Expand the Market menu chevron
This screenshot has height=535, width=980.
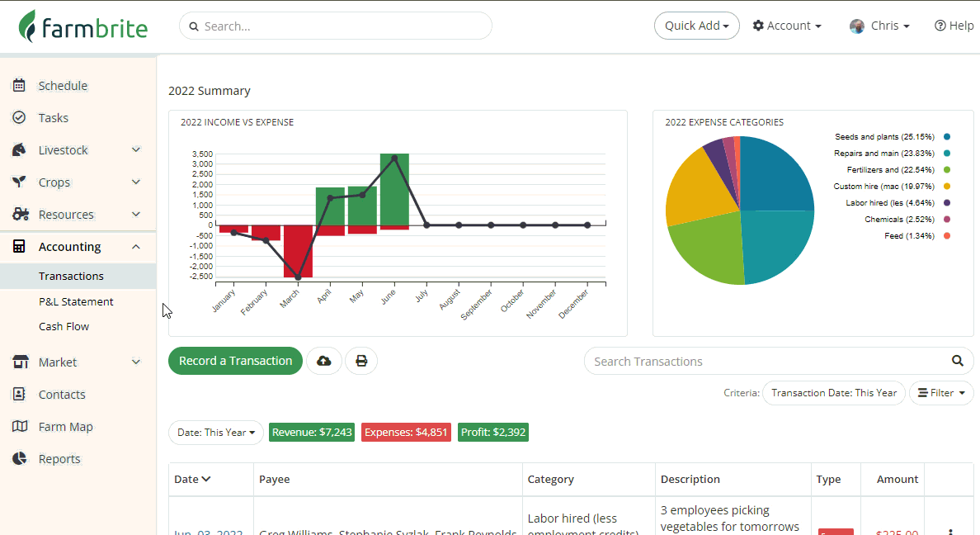click(x=135, y=362)
